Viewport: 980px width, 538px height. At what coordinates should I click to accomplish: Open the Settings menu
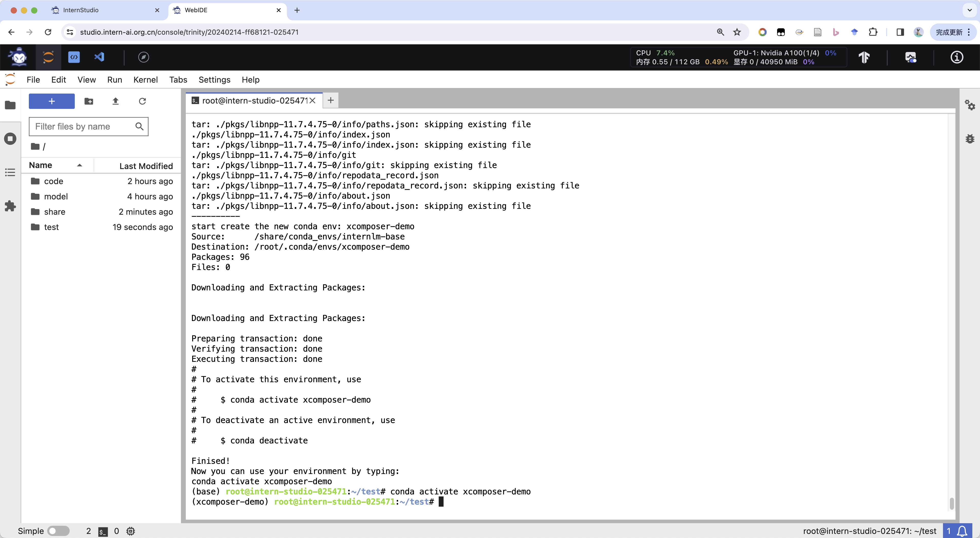[x=214, y=80]
